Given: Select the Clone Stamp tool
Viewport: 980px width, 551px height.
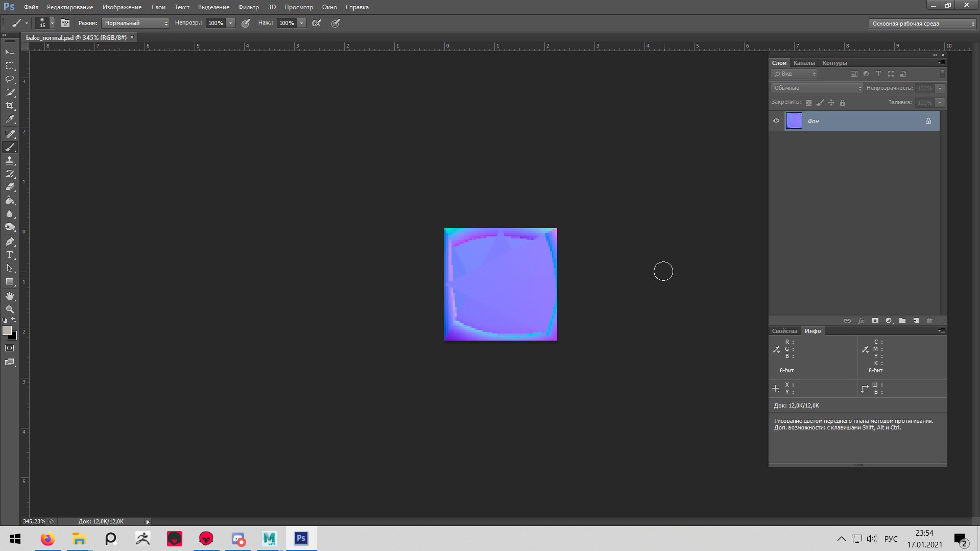Looking at the screenshot, I should click(10, 160).
